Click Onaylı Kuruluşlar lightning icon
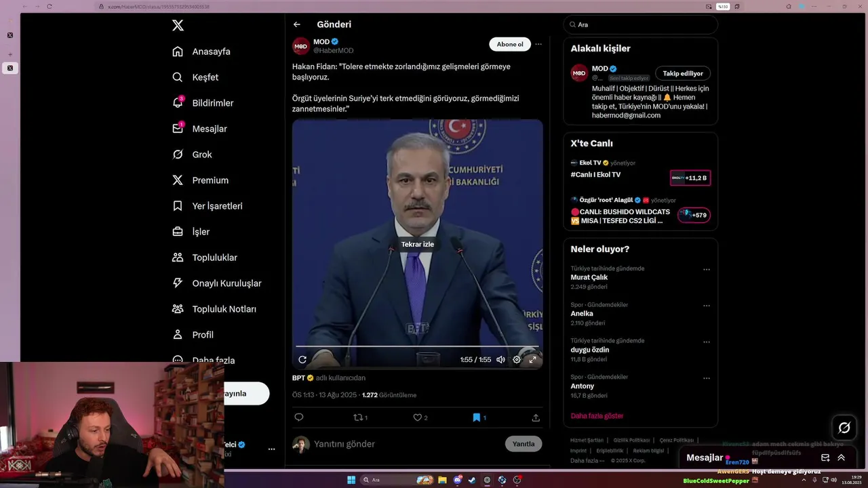The width and height of the screenshot is (868, 488). point(178,283)
